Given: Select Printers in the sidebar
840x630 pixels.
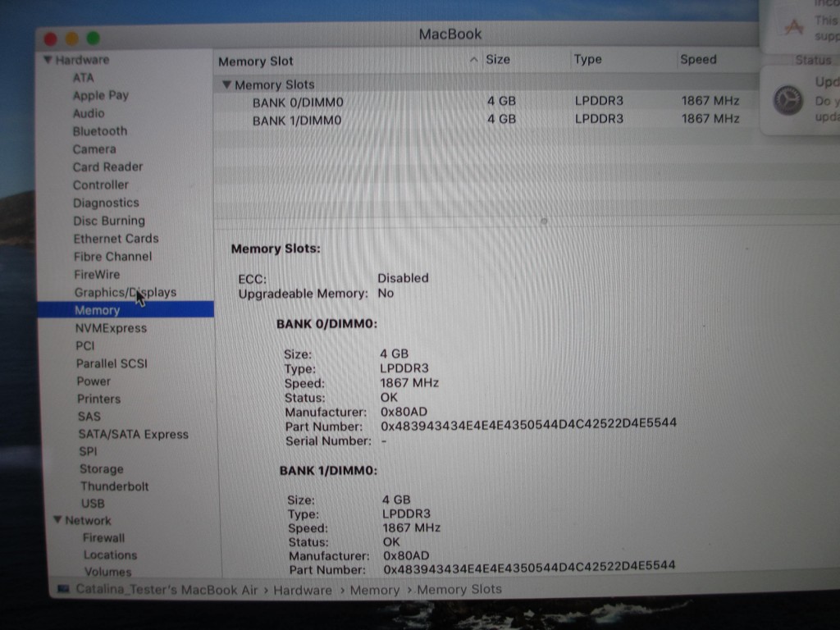Looking at the screenshot, I should click(x=99, y=399).
